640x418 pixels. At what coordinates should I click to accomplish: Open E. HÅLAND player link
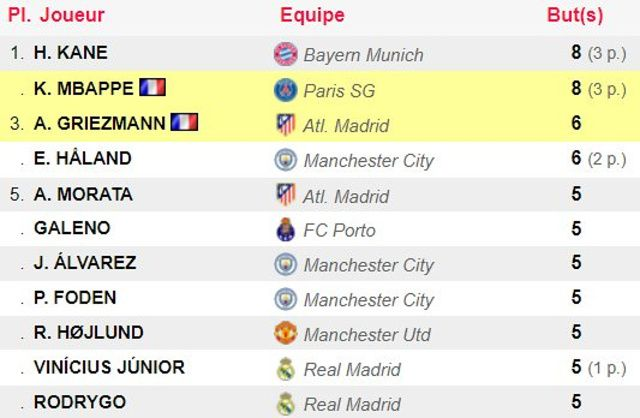point(82,158)
